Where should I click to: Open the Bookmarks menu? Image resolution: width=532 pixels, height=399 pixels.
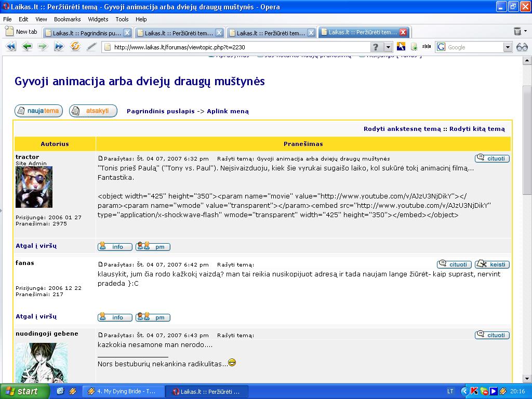[x=67, y=19]
